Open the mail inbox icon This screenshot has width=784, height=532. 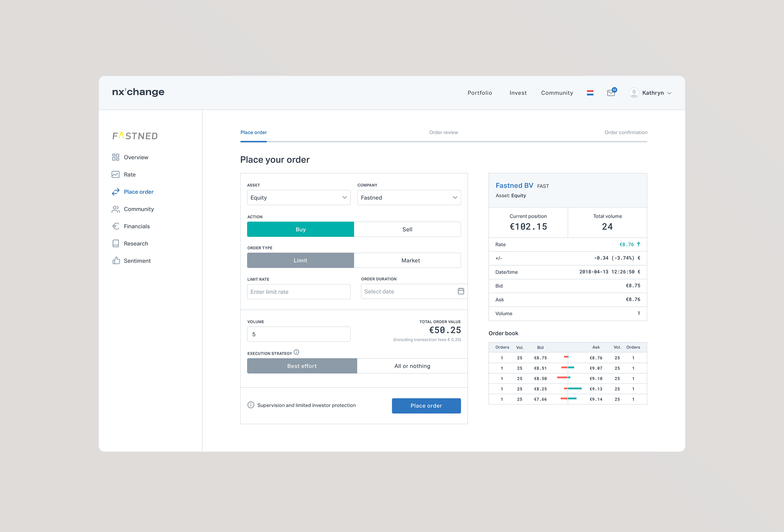point(611,93)
